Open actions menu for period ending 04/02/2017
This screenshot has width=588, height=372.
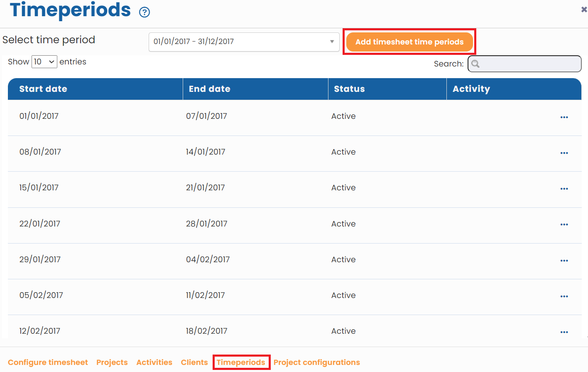click(564, 261)
